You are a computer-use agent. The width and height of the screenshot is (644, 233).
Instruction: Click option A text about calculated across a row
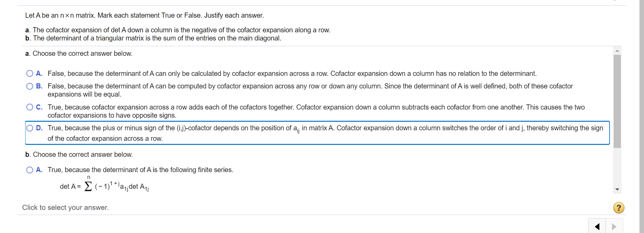tap(292, 73)
